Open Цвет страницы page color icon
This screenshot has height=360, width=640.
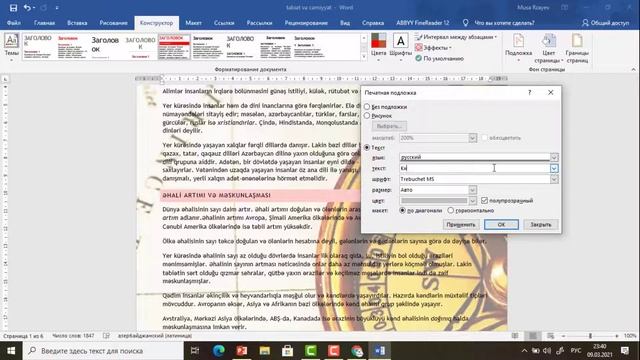click(x=549, y=48)
